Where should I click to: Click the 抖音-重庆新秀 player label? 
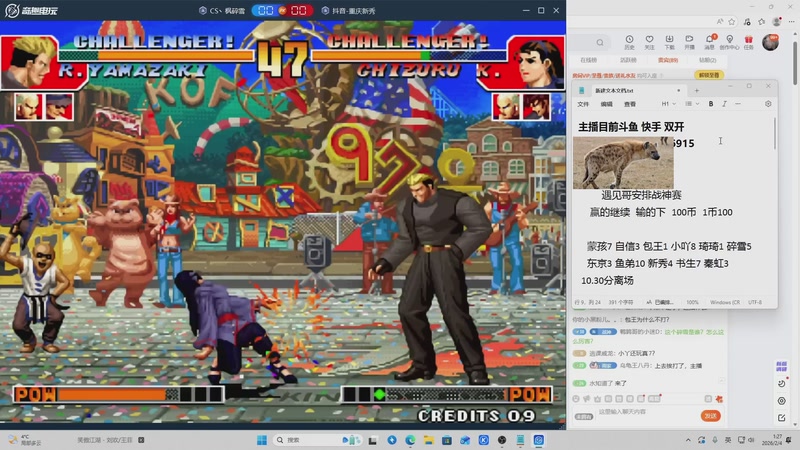coord(349,11)
